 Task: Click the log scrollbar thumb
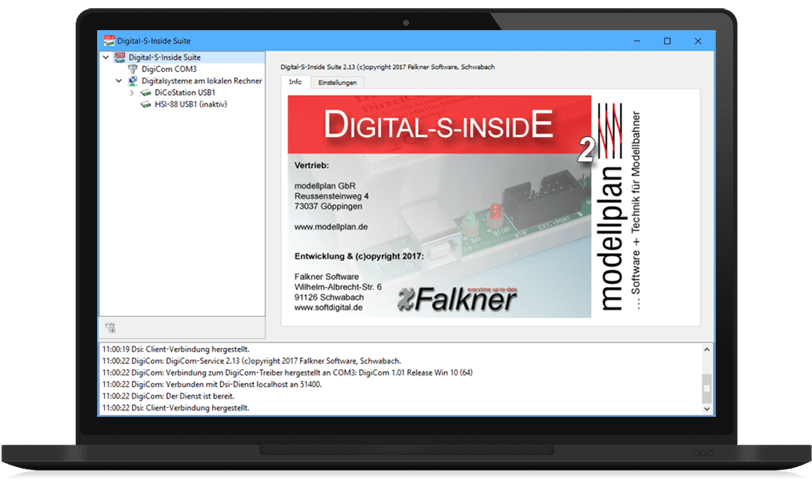click(706, 388)
